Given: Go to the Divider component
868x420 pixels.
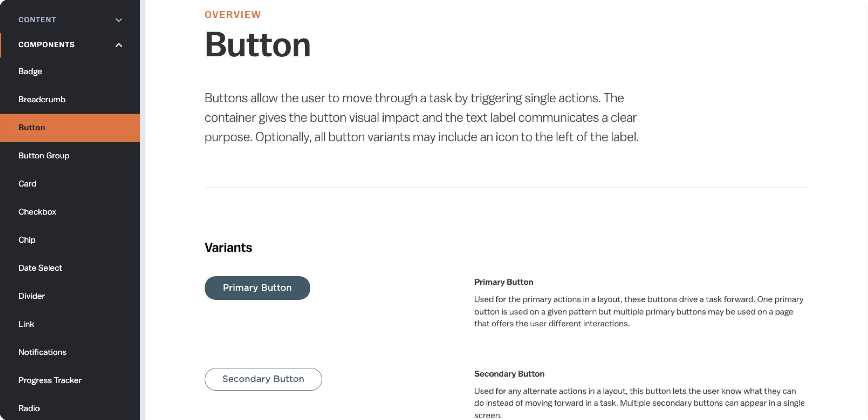Looking at the screenshot, I should click(32, 296).
